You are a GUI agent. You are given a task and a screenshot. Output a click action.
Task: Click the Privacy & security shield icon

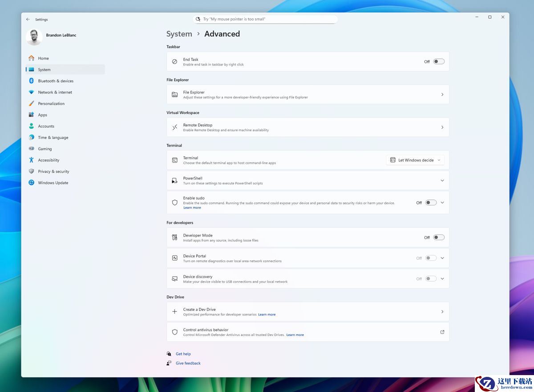tap(31, 171)
